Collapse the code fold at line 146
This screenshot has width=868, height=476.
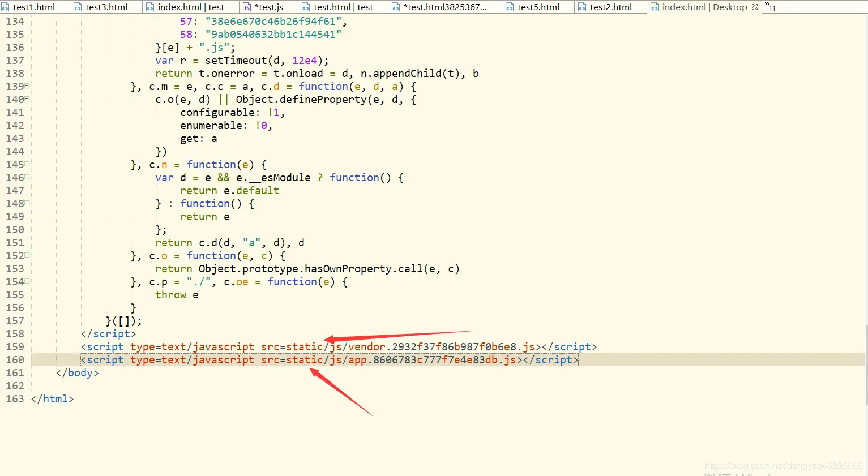click(x=27, y=177)
